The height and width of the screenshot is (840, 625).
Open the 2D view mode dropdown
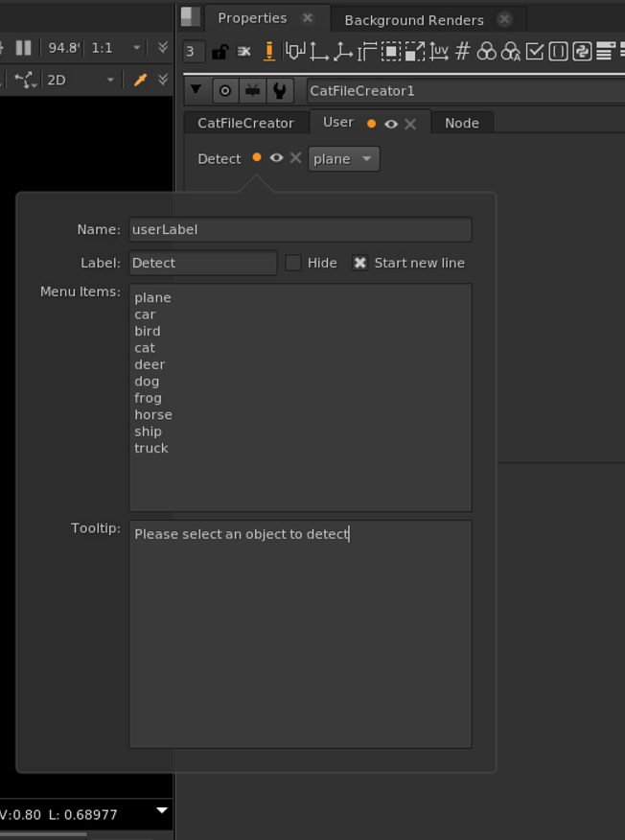click(81, 80)
